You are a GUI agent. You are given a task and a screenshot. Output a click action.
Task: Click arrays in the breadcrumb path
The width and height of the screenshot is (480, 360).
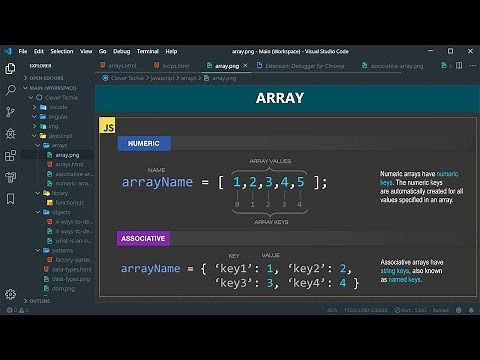[x=188, y=78]
